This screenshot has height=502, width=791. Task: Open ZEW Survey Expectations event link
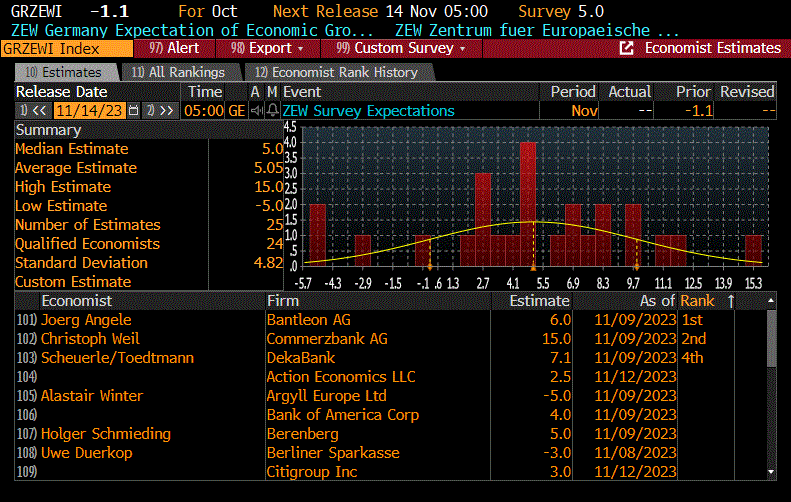(368, 110)
